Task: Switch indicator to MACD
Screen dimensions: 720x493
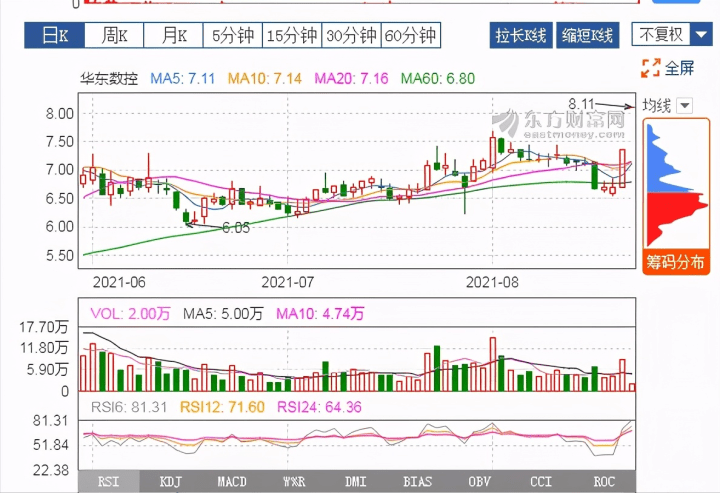Action: pos(232,481)
